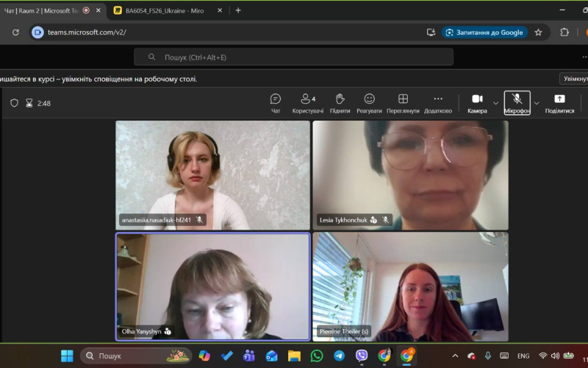Click the Teams search field (Пошук)
Screen dimensions: 588x368
[x=294, y=57]
